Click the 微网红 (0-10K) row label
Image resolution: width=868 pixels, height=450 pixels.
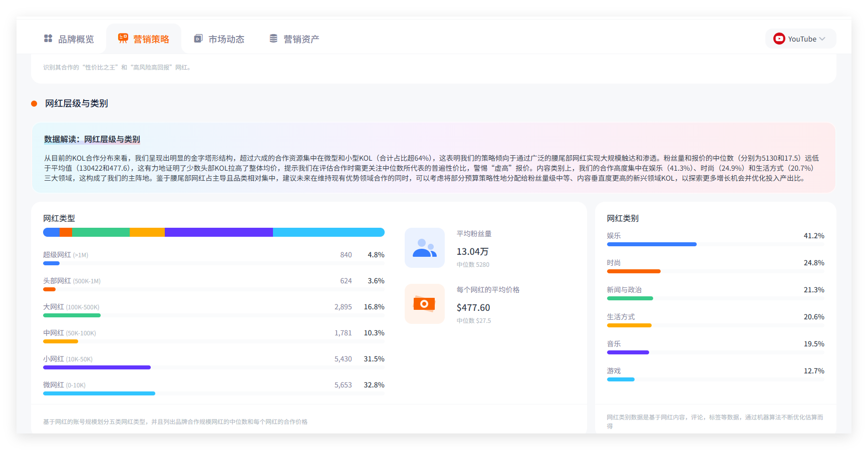64,385
